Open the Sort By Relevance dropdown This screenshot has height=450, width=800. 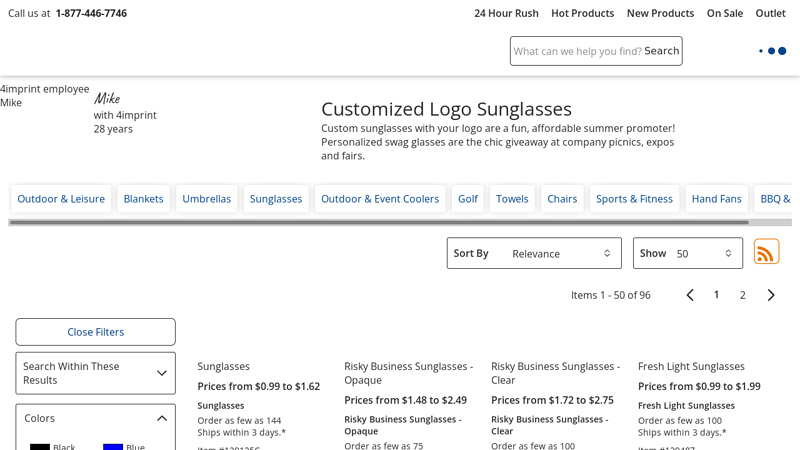[534, 253]
